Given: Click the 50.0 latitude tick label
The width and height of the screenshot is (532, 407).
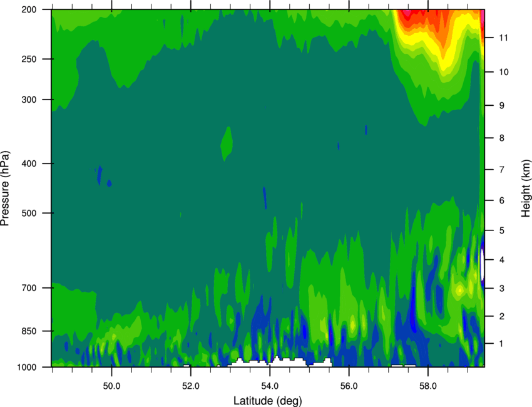Looking at the screenshot, I should coord(111,386).
